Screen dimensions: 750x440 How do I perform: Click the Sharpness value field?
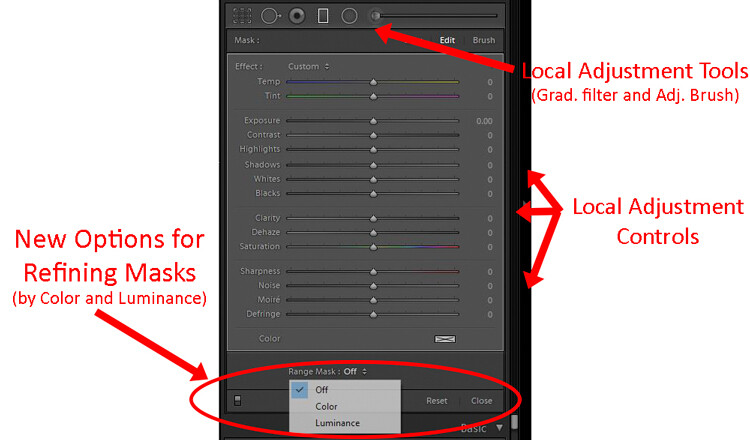click(490, 272)
